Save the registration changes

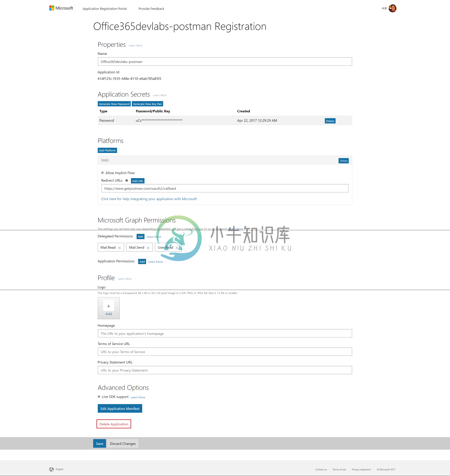pos(99,444)
